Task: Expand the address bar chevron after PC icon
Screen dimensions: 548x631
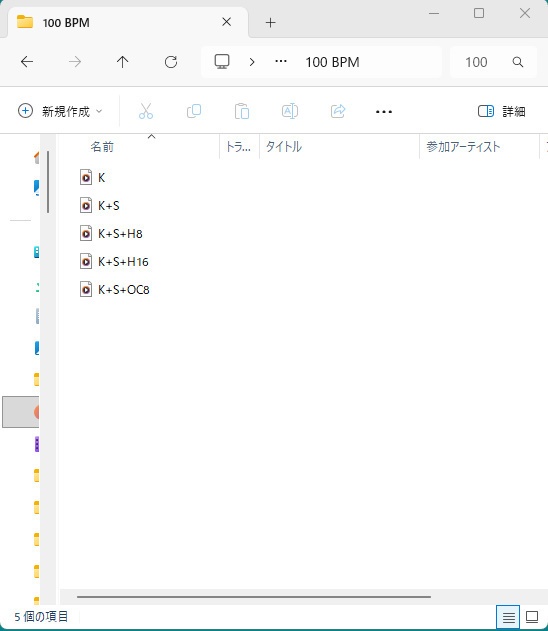Action: click(252, 62)
